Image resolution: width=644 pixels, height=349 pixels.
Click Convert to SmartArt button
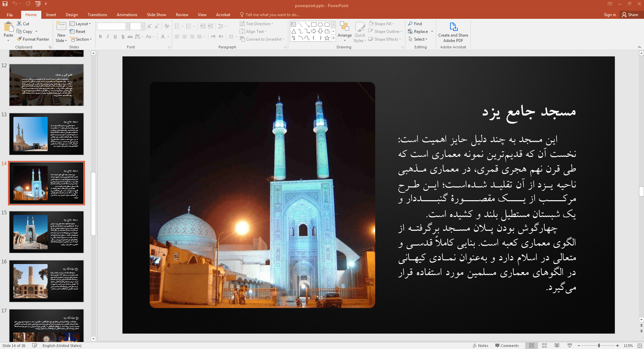coord(262,39)
